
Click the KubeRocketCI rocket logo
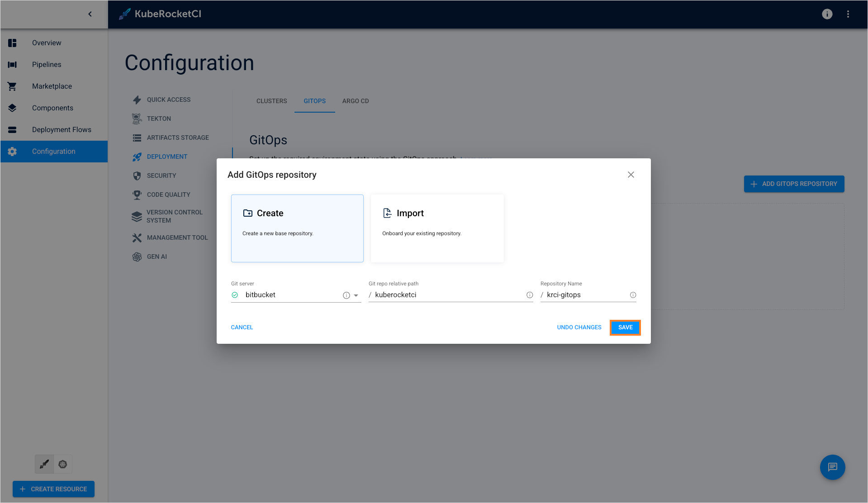click(125, 14)
